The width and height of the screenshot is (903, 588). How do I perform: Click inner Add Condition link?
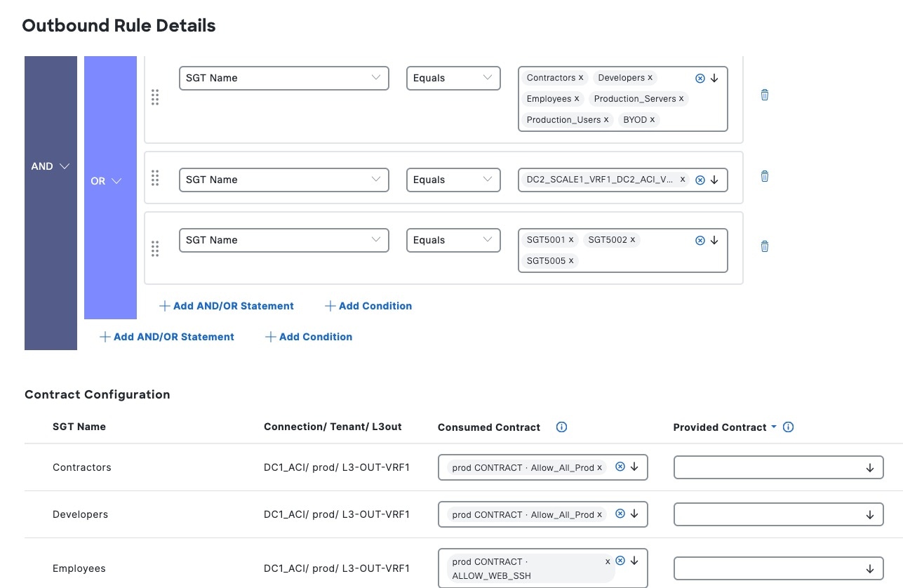[x=368, y=306]
